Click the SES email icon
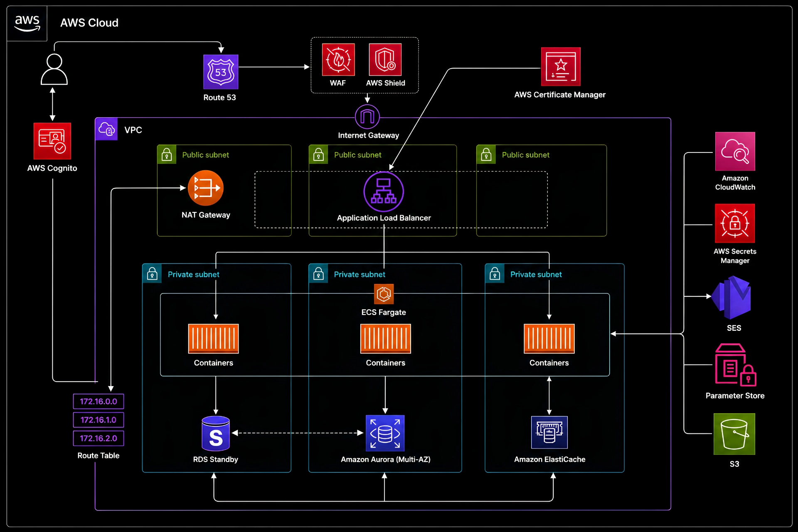798x532 pixels. (731, 297)
